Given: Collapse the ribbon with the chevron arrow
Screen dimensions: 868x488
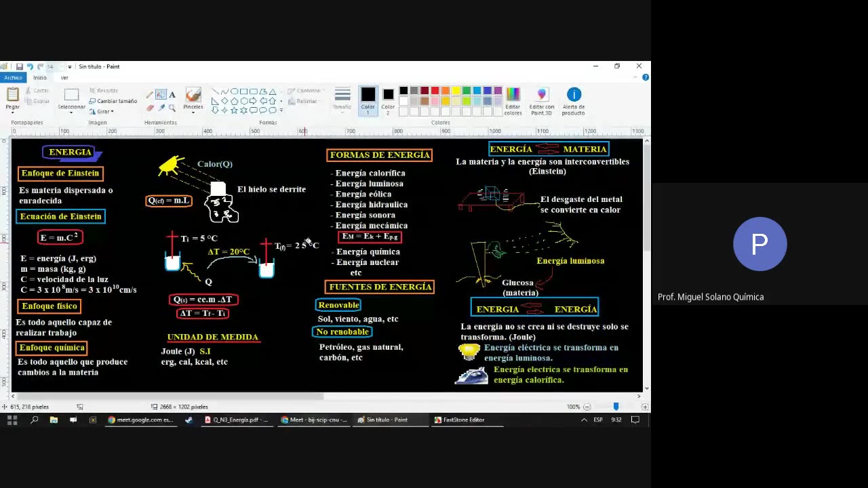Looking at the screenshot, I should click(635, 77).
